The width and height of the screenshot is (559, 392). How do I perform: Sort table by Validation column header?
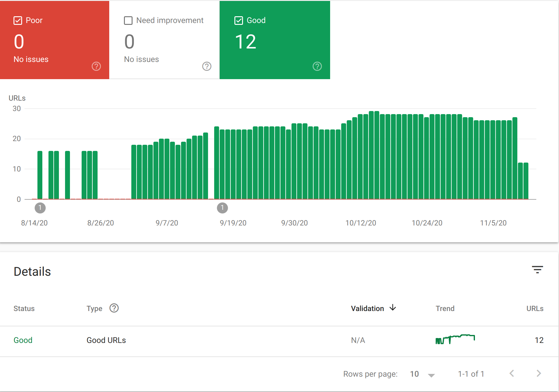coord(367,309)
